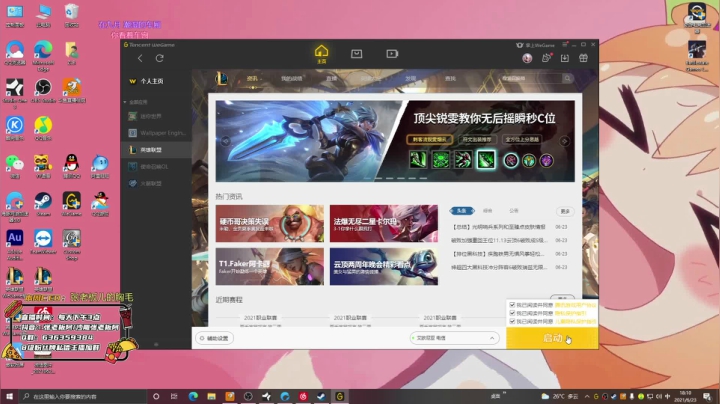The height and width of the screenshot is (404, 720).
Task: Open T1.Faker news thumbnail
Action: pyautogui.click(x=270, y=267)
